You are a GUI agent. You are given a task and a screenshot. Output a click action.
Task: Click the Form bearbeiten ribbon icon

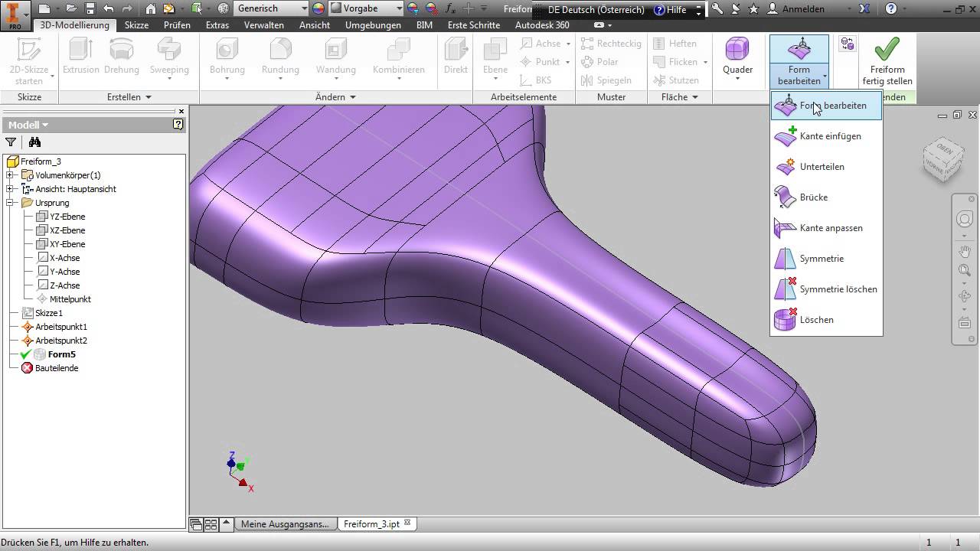(x=799, y=49)
